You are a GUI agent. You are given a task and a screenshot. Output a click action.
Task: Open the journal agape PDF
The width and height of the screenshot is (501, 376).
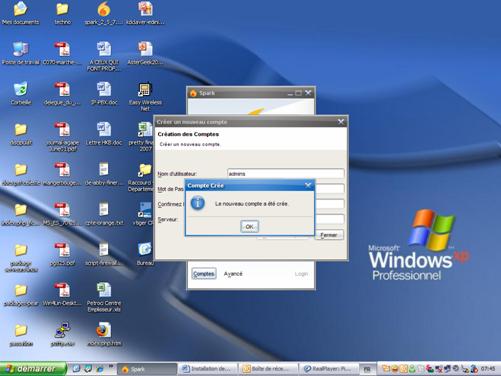pos(62,137)
